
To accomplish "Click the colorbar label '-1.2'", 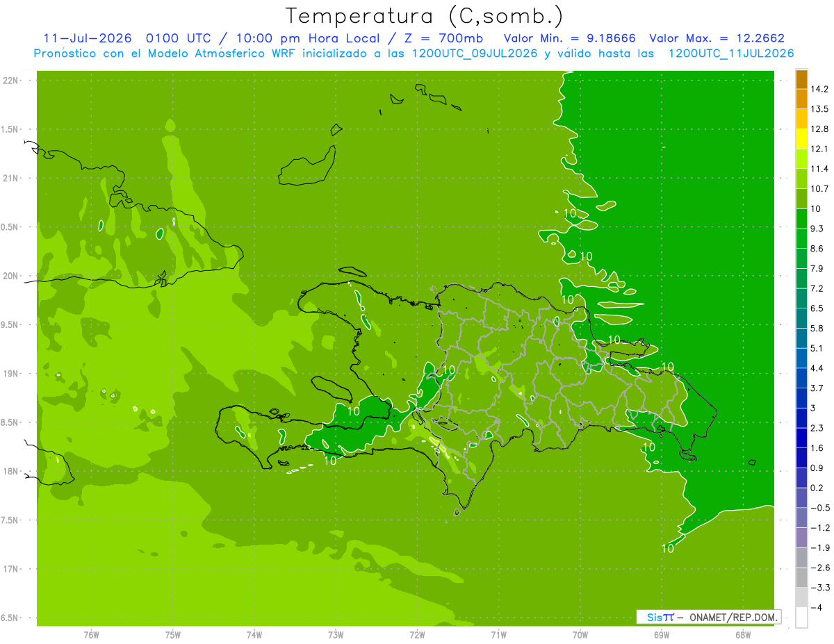I will pyautogui.click(x=819, y=527).
